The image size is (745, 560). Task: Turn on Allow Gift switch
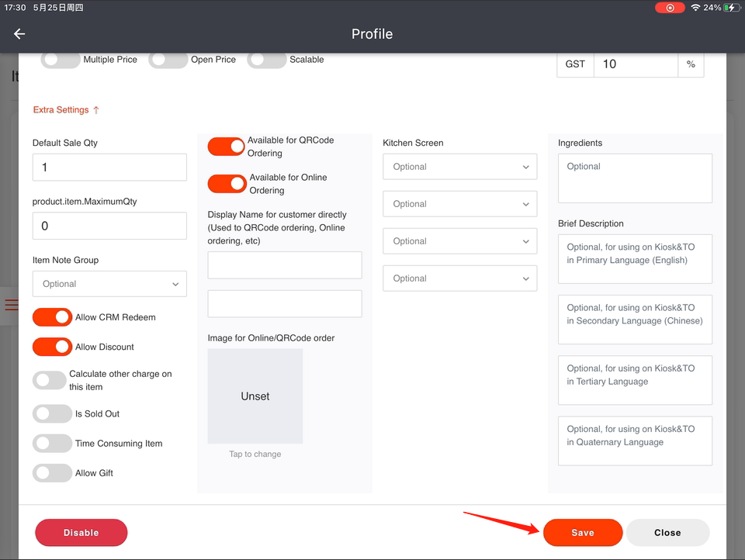(x=52, y=473)
